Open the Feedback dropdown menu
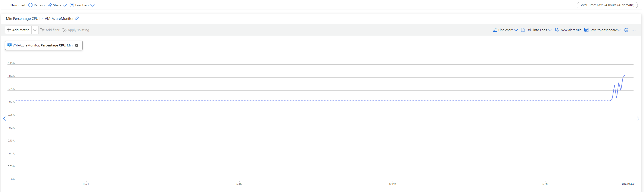The height and width of the screenshot is (192, 644). click(82, 5)
